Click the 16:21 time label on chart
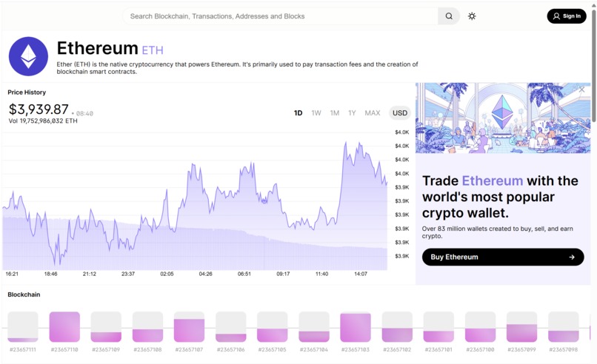The width and height of the screenshot is (597, 364). (12, 274)
